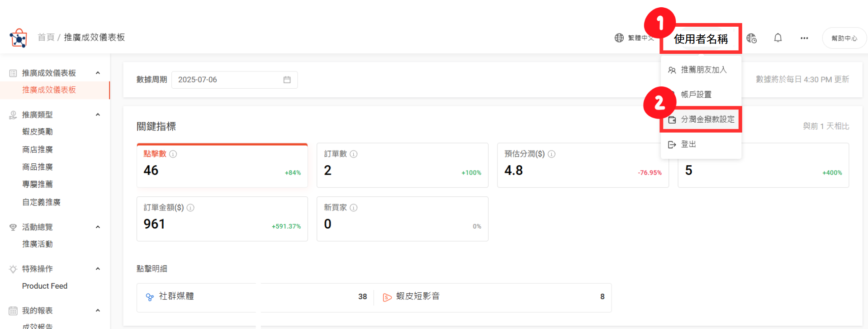
Task: Select 推薦朋友加入 from user menu
Action: (x=701, y=70)
